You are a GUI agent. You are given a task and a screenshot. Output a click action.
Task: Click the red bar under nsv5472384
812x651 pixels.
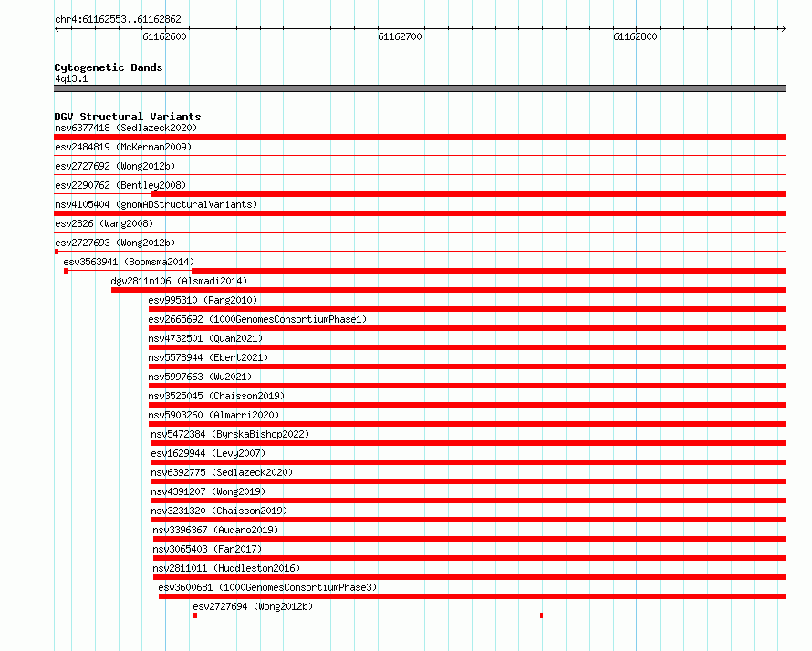pyautogui.click(x=469, y=443)
